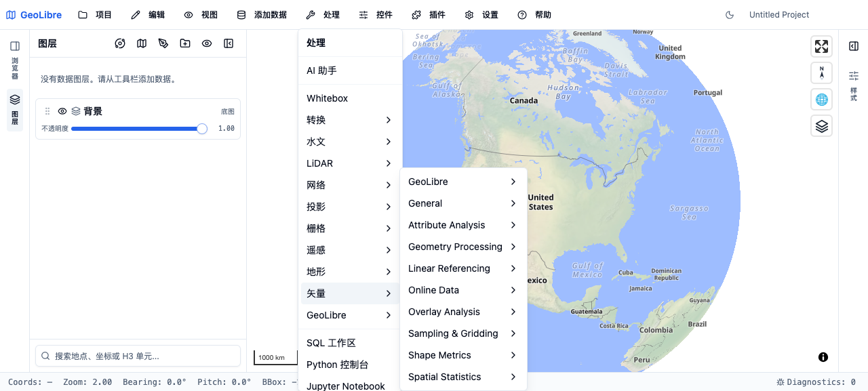The image size is (868, 391).
Task: Click the 背景 layer stack icon
Action: 76,111
